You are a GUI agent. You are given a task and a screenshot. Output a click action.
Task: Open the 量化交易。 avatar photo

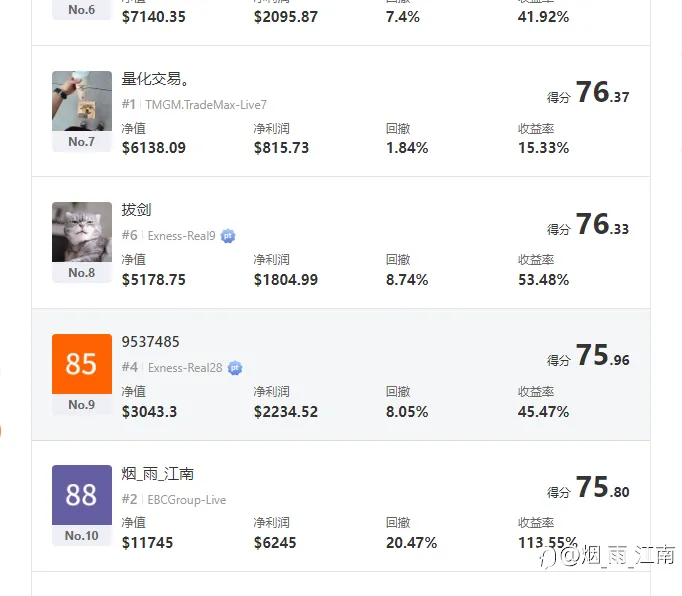click(82, 101)
